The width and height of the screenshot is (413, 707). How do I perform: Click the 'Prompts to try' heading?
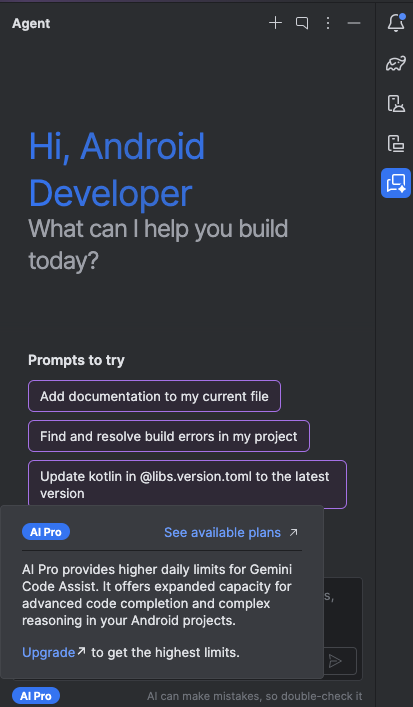click(x=76, y=360)
